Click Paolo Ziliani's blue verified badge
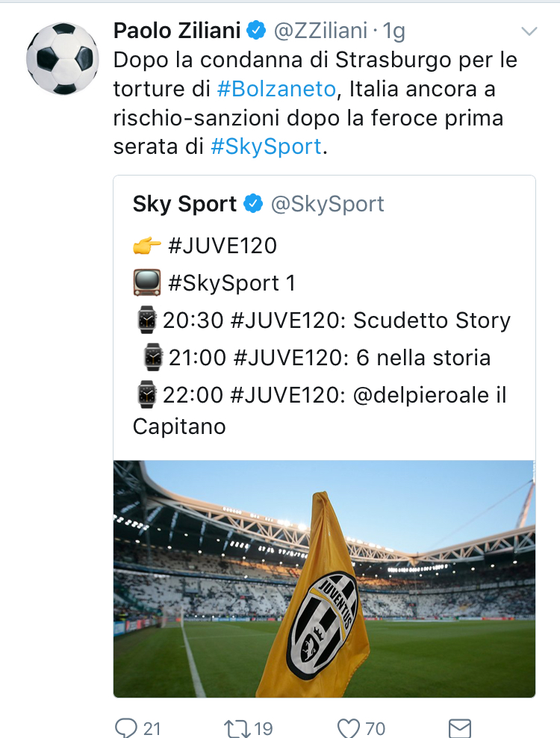Viewport: 560px width, 738px height. [256, 31]
